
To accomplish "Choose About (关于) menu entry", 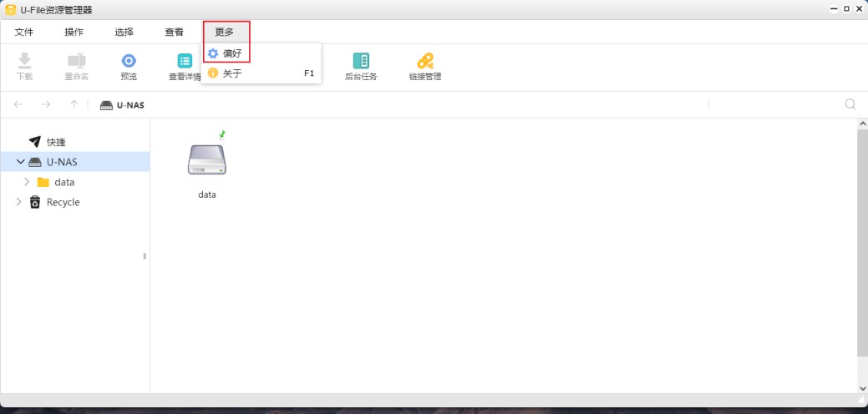I will coord(231,73).
